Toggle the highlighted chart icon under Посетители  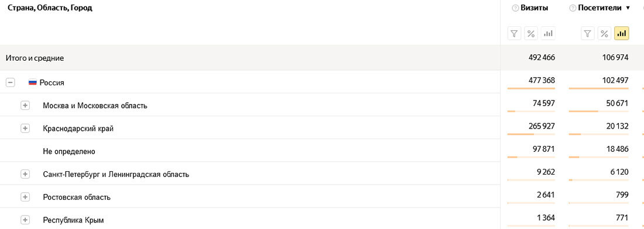tap(621, 34)
